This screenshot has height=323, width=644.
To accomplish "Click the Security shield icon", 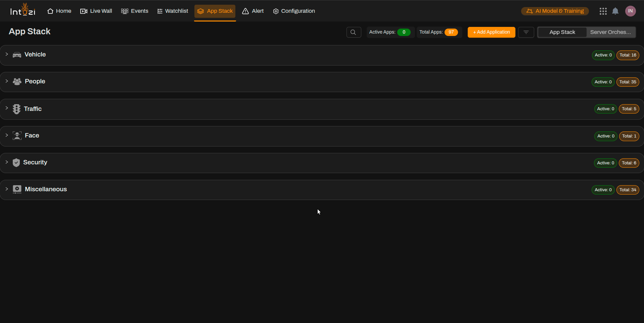I will coord(16,163).
